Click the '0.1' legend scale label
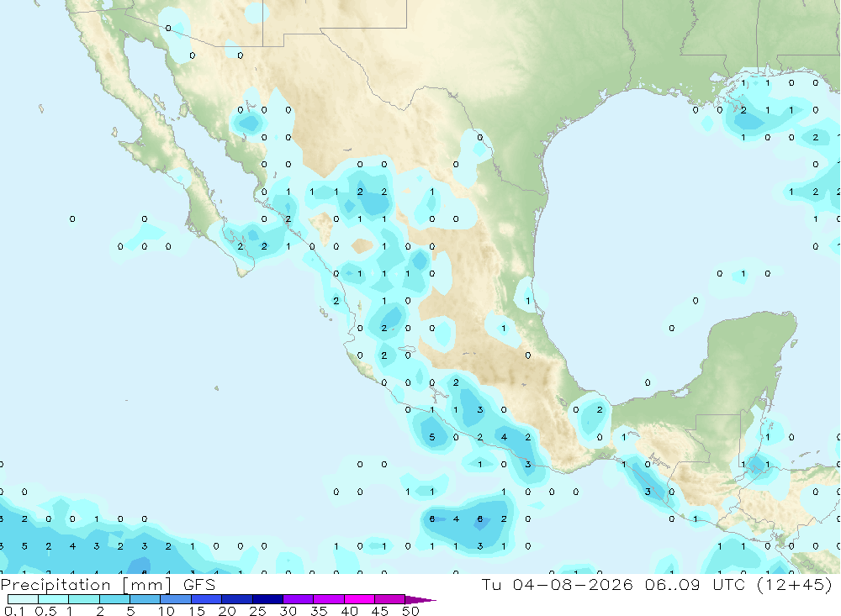 coord(14,611)
